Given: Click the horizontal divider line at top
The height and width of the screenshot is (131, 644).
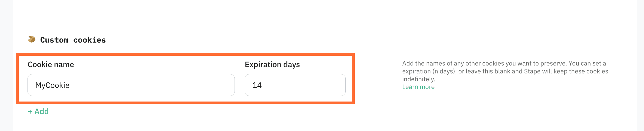Looking at the screenshot, I should coord(324,10).
